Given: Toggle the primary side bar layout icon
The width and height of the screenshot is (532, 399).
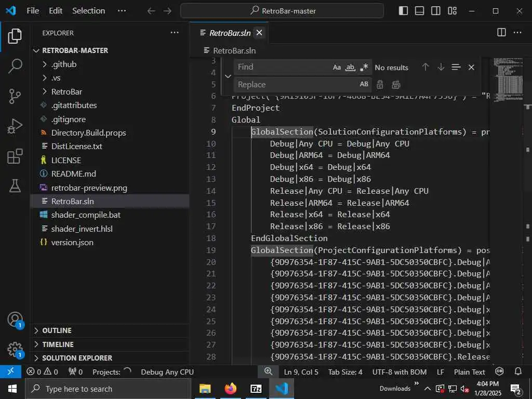Looking at the screenshot, I should pos(403,11).
